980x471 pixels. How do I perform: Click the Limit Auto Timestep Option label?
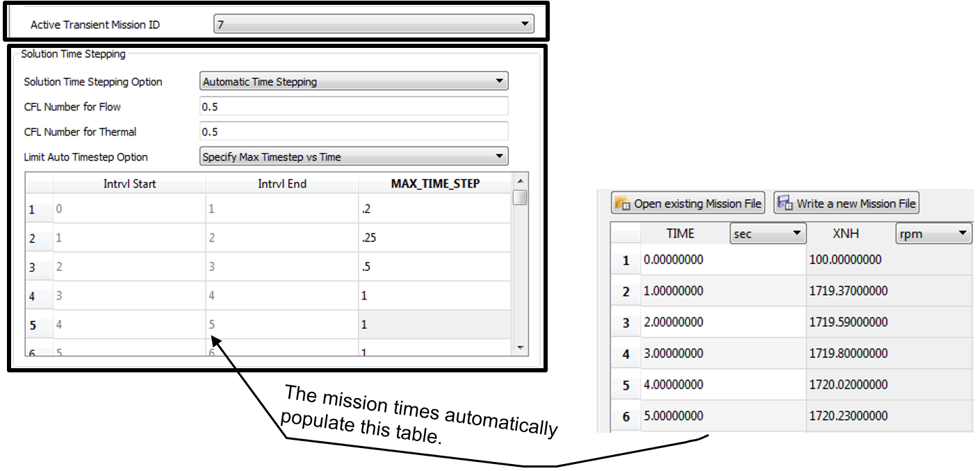click(x=85, y=157)
